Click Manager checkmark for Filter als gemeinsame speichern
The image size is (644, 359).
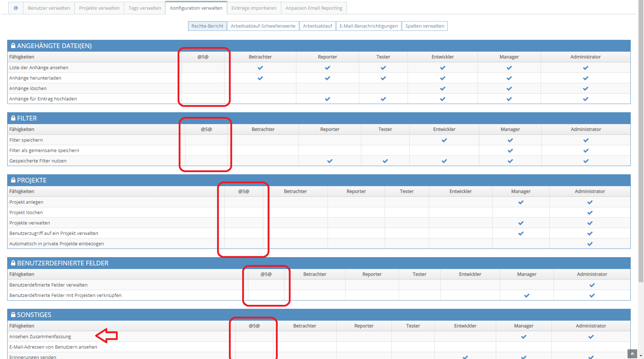point(510,150)
